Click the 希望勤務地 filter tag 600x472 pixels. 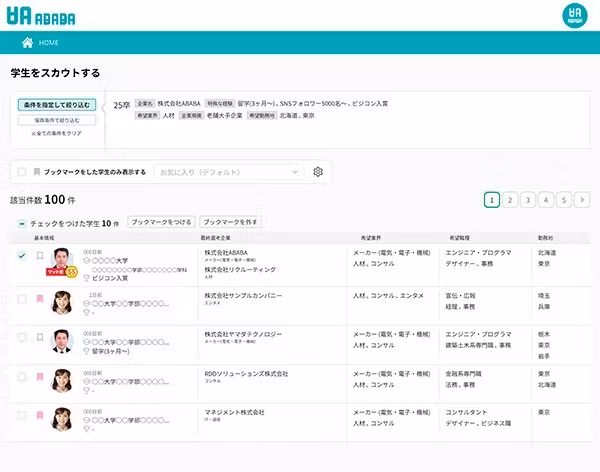[x=262, y=116]
